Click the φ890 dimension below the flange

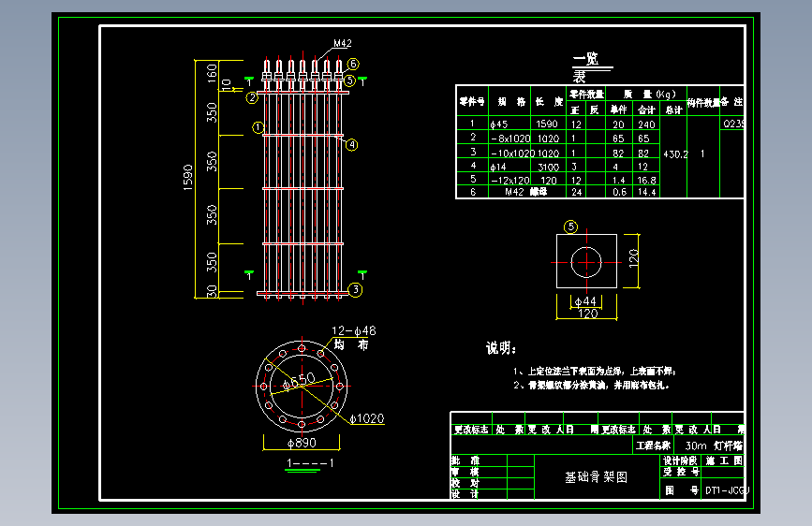(302, 443)
